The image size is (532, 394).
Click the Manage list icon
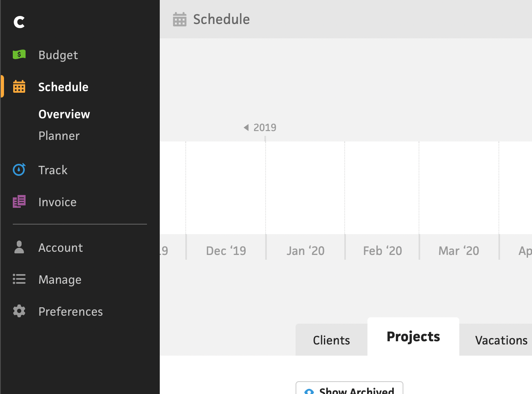(x=19, y=279)
